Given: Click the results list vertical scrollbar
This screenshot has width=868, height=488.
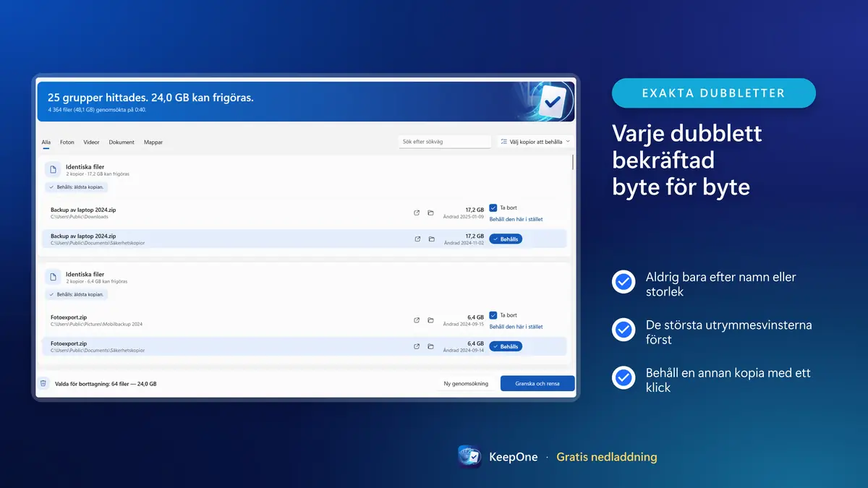Looking at the screenshot, I should pyautogui.click(x=573, y=161).
